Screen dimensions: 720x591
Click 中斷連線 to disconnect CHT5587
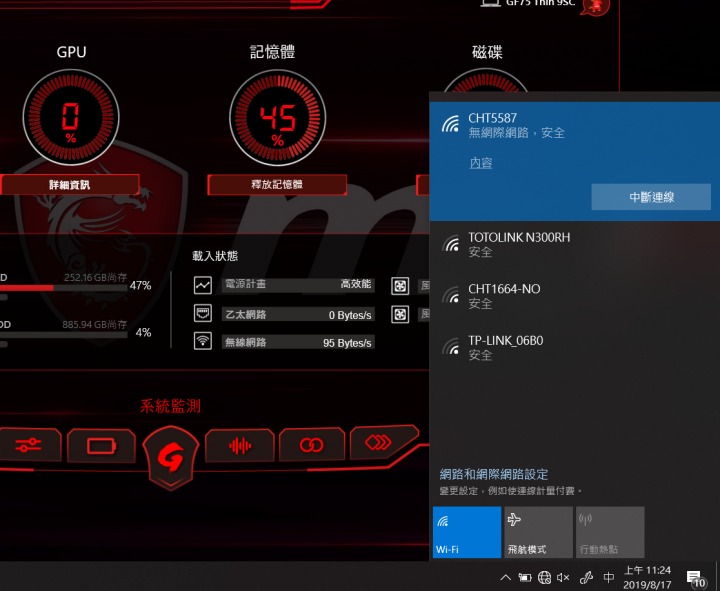click(x=651, y=197)
